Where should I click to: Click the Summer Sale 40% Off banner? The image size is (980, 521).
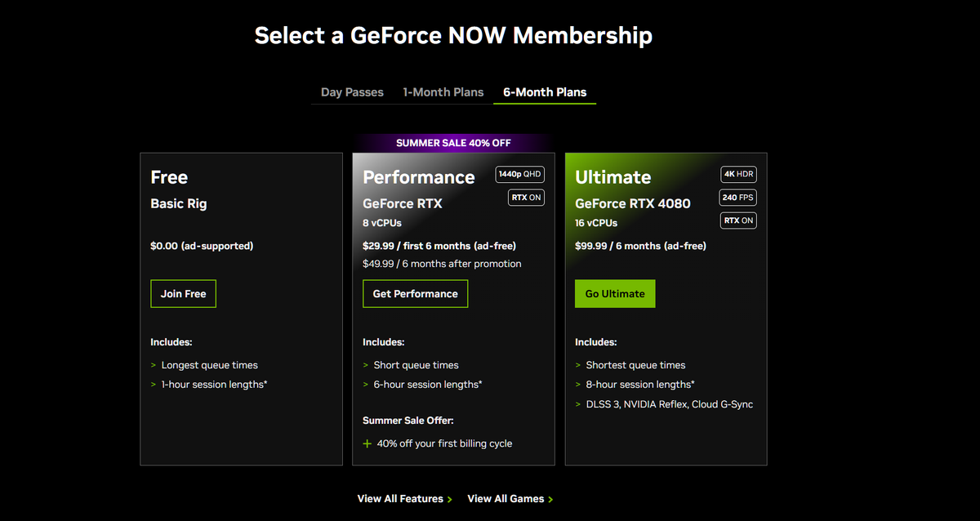coord(453,142)
